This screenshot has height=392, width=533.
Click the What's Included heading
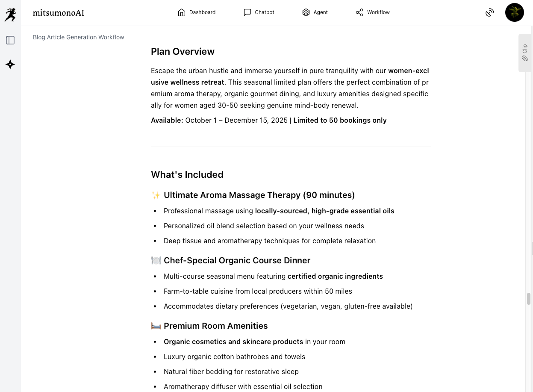coord(187,174)
